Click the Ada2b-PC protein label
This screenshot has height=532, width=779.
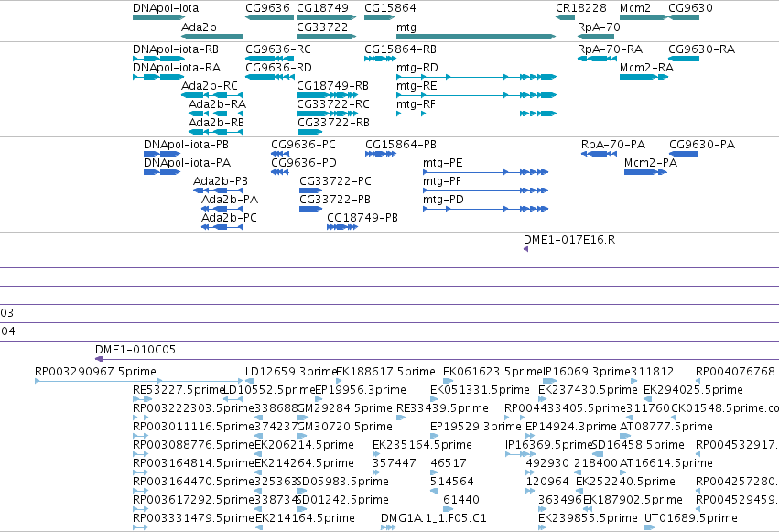pyautogui.click(x=229, y=218)
